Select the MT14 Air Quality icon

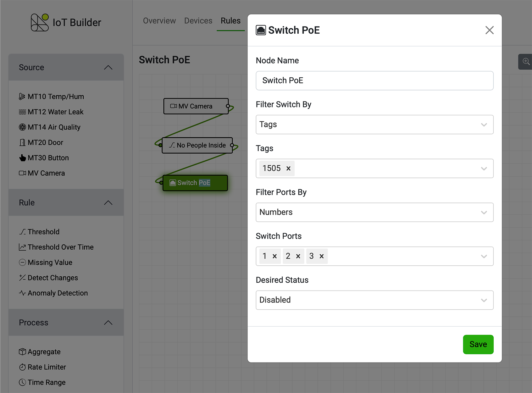[x=22, y=127]
